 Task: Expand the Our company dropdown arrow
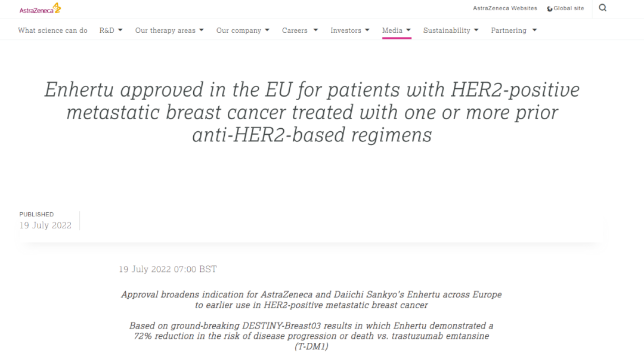(267, 30)
